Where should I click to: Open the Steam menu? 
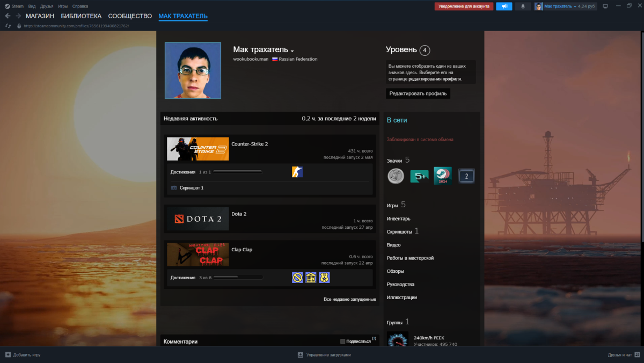(18, 6)
